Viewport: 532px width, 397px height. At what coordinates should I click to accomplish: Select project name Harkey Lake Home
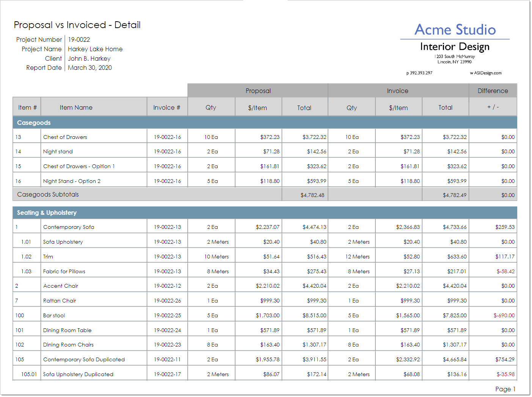pyautogui.click(x=95, y=49)
